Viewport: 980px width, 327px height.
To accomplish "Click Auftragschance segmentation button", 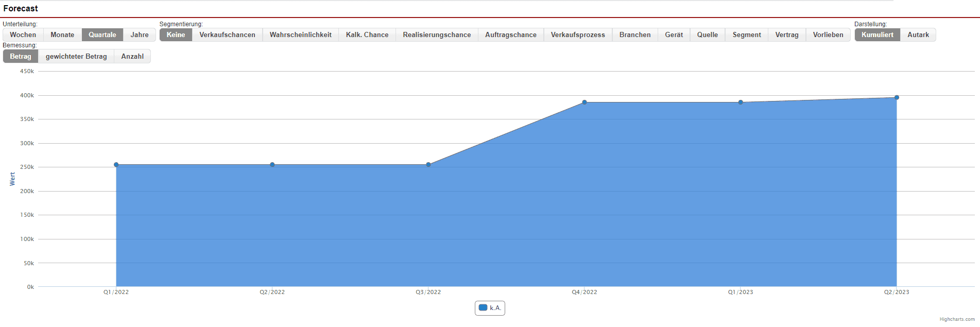I will pyautogui.click(x=510, y=35).
